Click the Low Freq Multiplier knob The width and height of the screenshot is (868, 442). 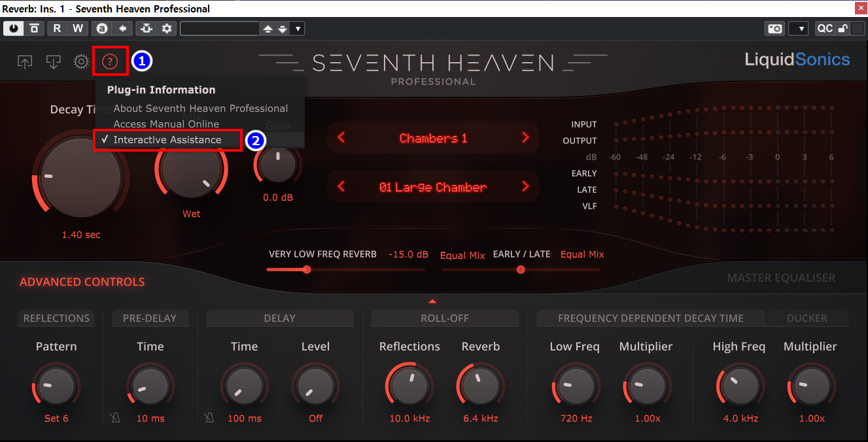[646, 386]
